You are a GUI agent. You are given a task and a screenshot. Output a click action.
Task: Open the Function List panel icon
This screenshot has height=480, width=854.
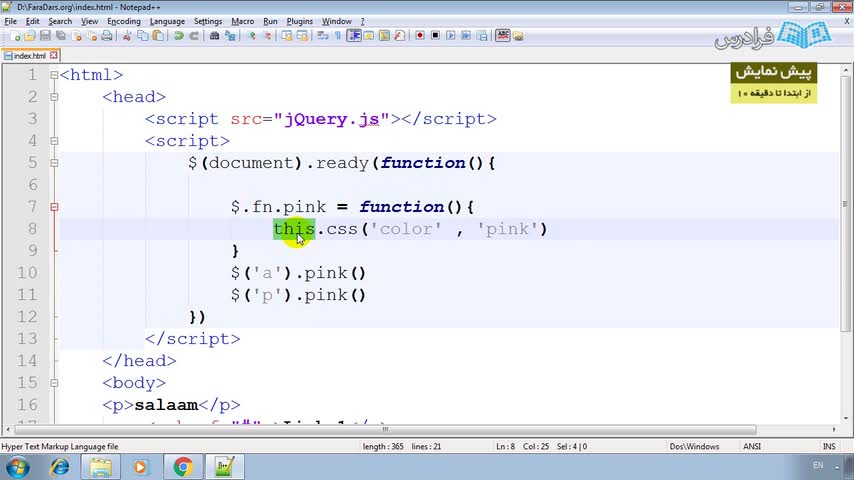399,36
